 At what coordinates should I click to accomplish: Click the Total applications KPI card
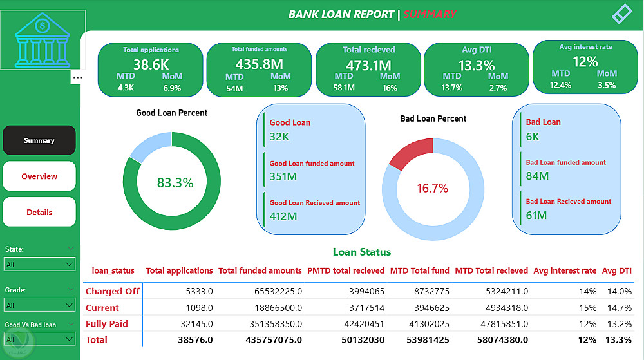pyautogui.click(x=150, y=70)
